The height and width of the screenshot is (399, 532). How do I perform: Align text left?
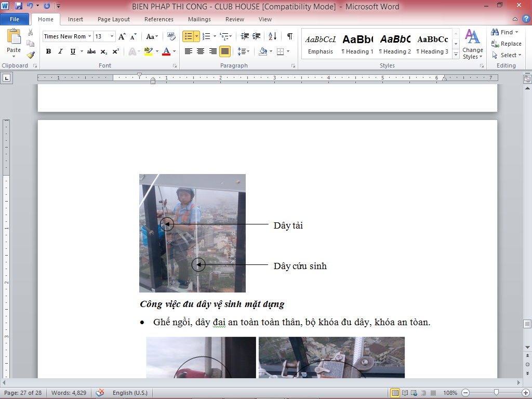coord(188,51)
